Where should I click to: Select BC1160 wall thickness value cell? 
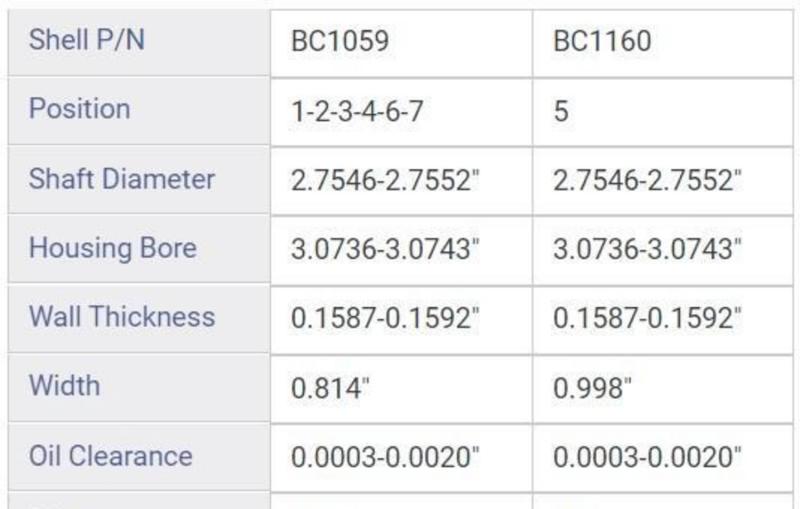(x=647, y=318)
